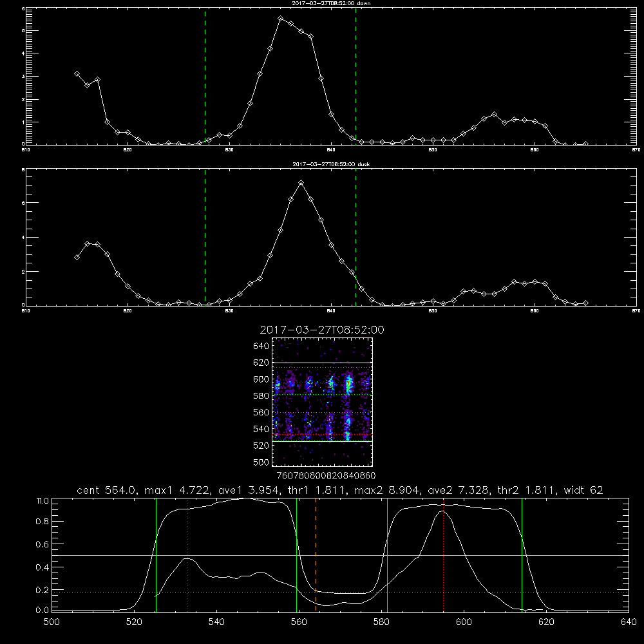The width and height of the screenshot is (644, 644).
Task: Click the leftmost green vertical line in bottom plot
Action: point(156,554)
